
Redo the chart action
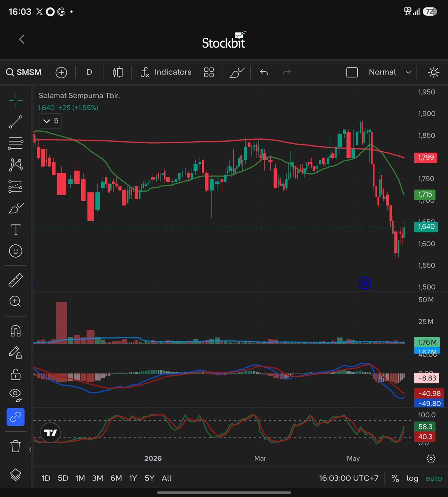click(x=286, y=72)
